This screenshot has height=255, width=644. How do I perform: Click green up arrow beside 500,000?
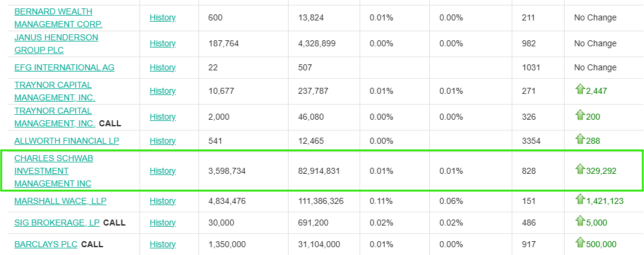[580, 243]
